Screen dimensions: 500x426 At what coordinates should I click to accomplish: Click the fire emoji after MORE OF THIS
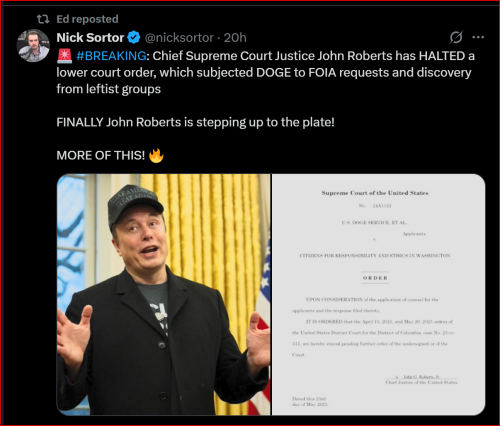tap(156, 155)
